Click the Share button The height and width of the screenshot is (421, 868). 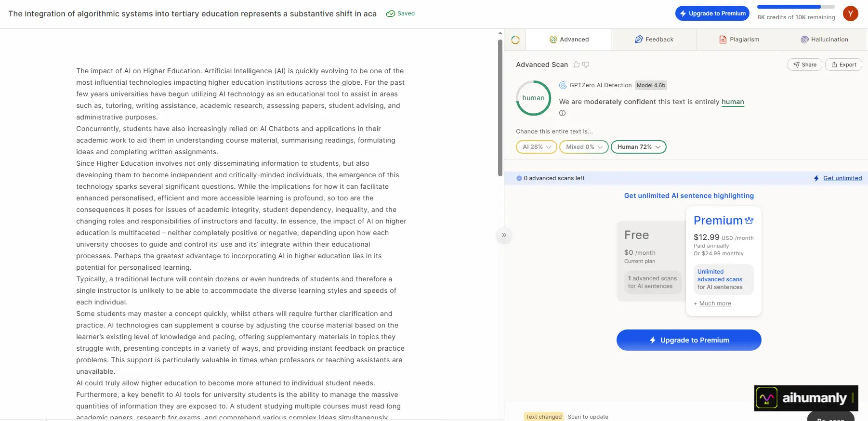pyautogui.click(x=805, y=65)
